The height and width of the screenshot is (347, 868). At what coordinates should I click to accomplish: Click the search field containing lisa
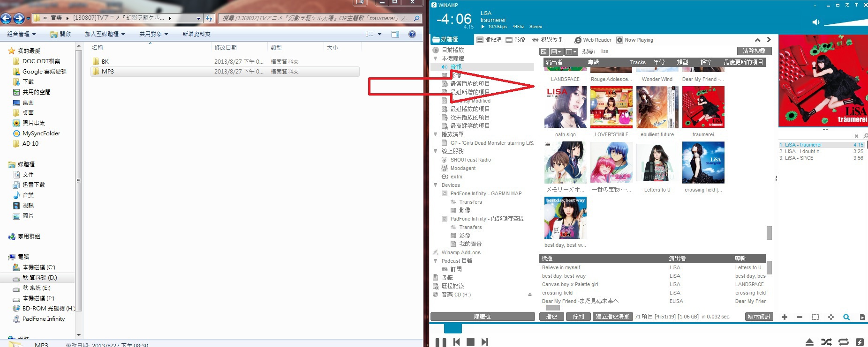tap(666, 52)
